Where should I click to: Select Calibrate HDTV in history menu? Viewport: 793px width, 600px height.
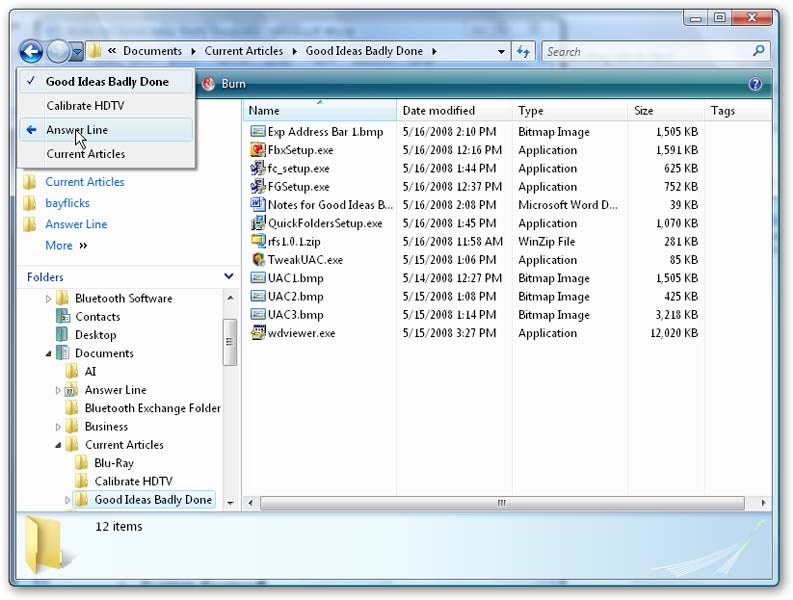106,105
